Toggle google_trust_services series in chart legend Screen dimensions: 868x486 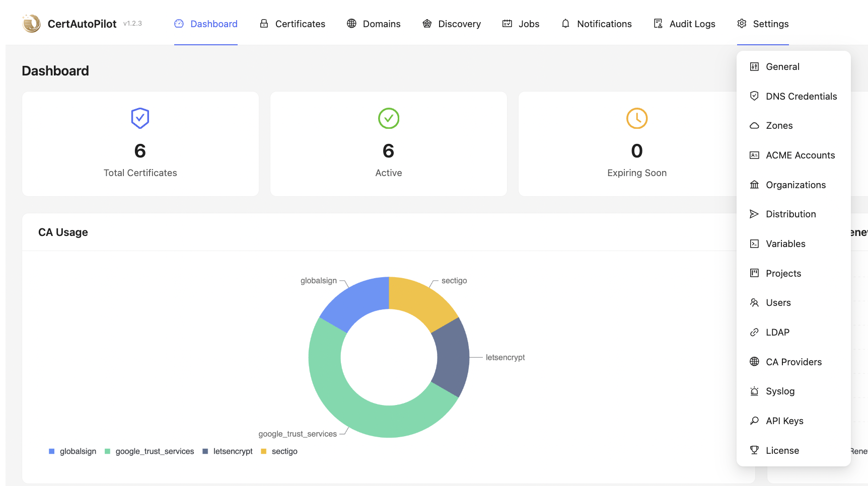(x=150, y=451)
